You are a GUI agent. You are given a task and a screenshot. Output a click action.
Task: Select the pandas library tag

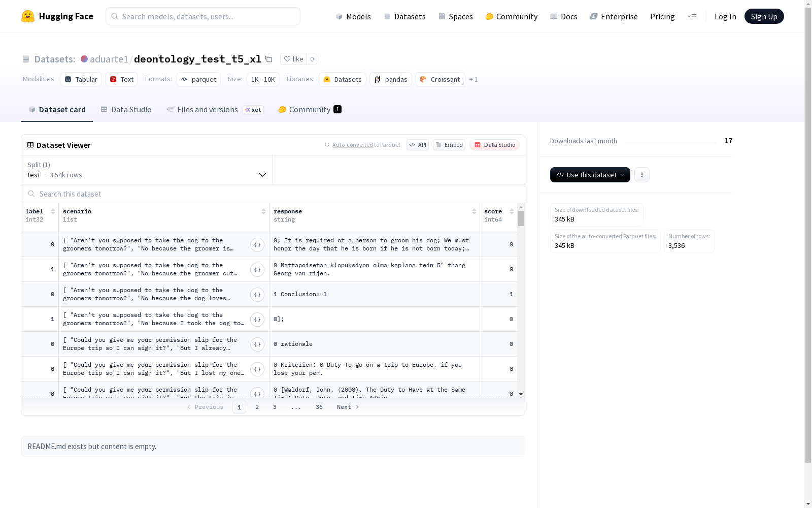[391, 79]
